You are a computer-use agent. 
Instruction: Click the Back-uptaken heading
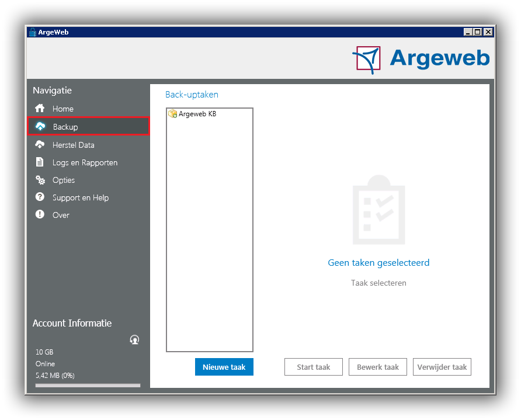coord(192,95)
